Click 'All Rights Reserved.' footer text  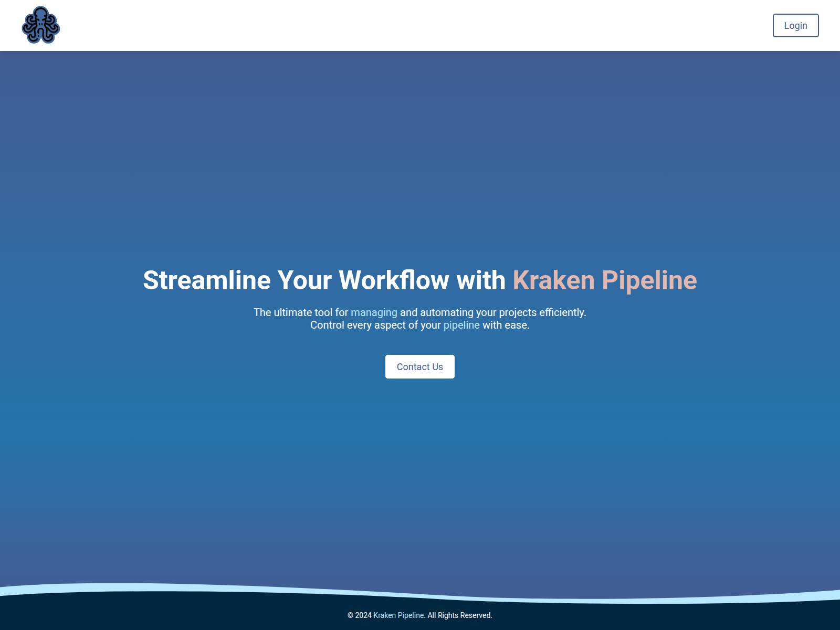click(x=460, y=615)
